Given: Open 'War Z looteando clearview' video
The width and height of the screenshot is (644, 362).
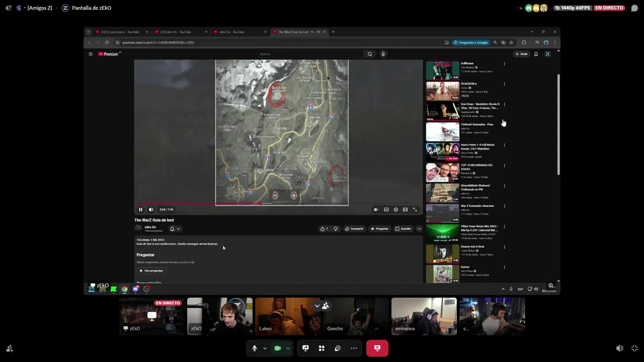Looking at the screenshot, I should pyautogui.click(x=477, y=206).
